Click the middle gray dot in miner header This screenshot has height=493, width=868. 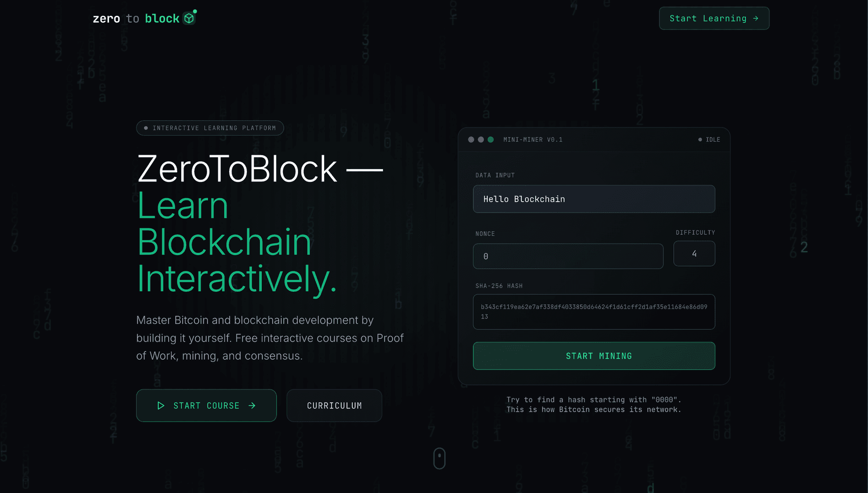point(481,140)
